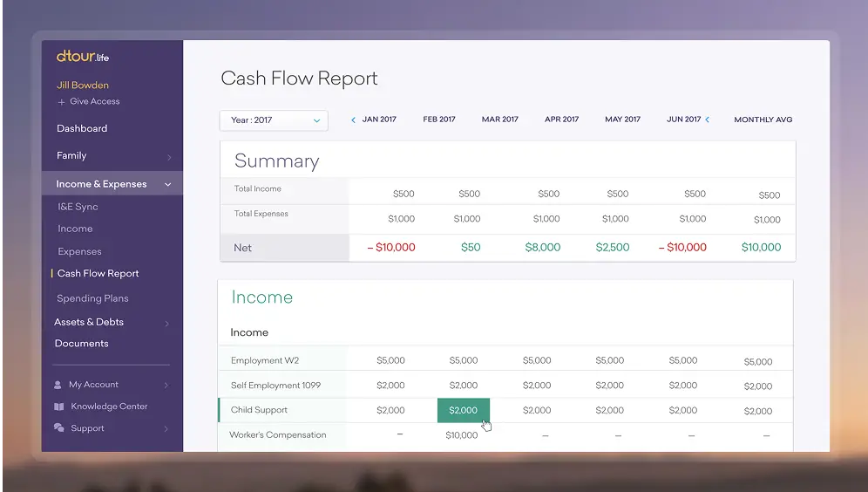Expand the Family menu chevron
Screen dimensions: 868x492
point(169,157)
